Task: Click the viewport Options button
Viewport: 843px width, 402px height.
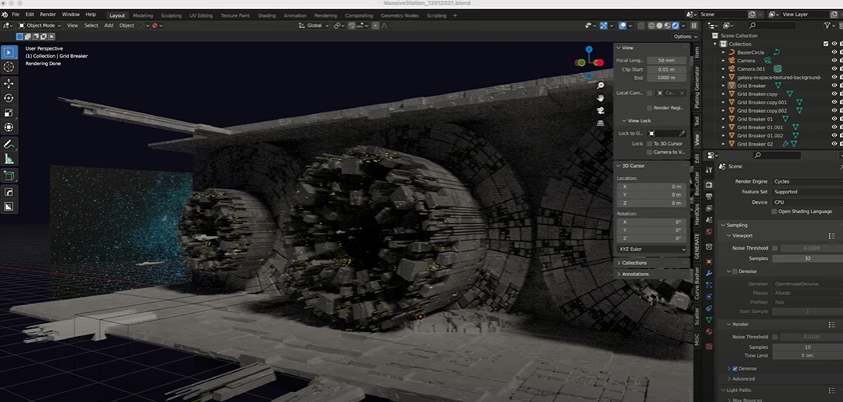Action: point(683,36)
